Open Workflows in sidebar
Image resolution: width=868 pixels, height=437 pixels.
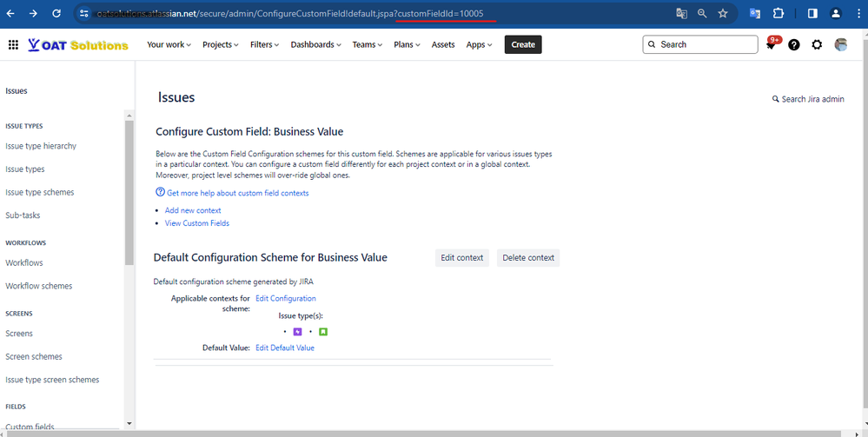tap(24, 263)
